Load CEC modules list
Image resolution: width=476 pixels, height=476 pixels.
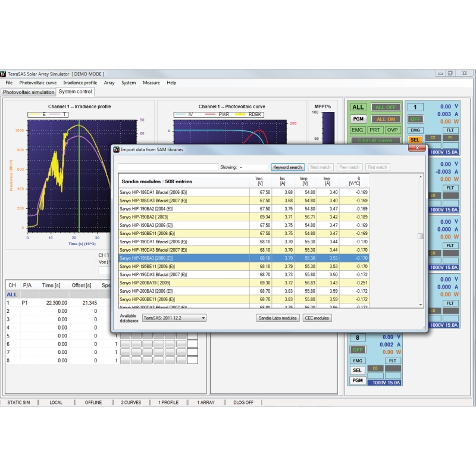pos(317,318)
